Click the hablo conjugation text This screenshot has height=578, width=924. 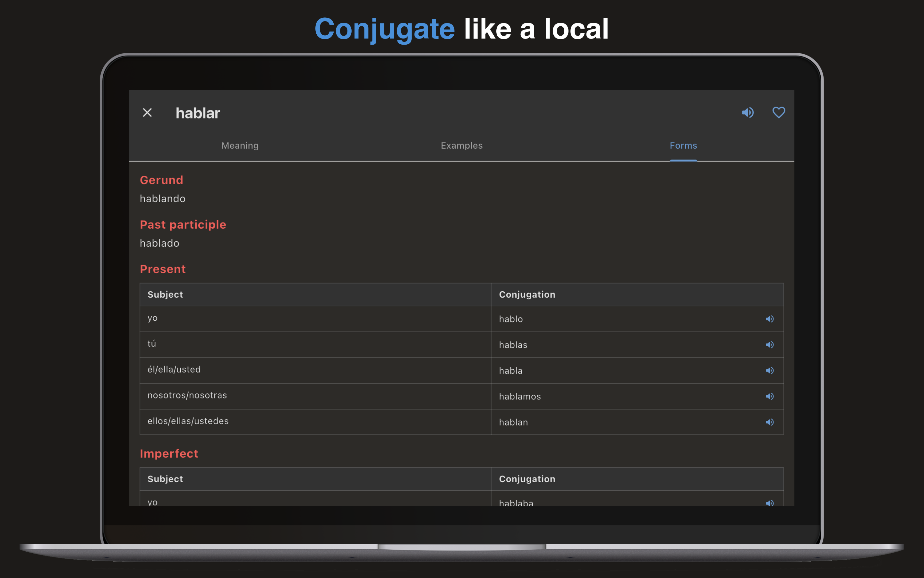pyautogui.click(x=511, y=319)
